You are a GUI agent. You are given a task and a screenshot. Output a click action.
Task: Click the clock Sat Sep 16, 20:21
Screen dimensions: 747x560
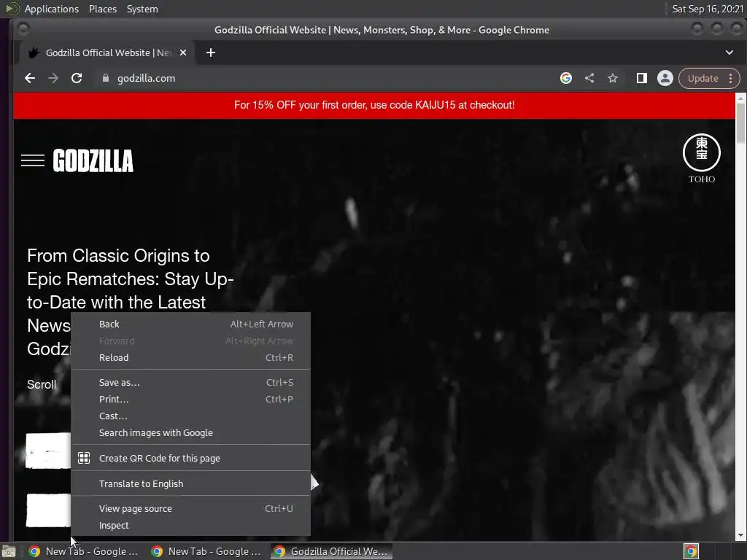(708, 9)
